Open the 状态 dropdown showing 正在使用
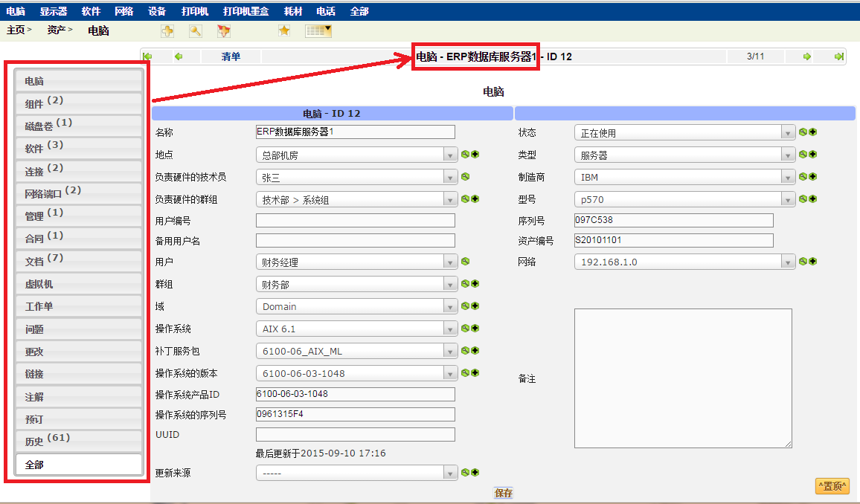The image size is (860, 504). pyautogui.click(x=684, y=133)
